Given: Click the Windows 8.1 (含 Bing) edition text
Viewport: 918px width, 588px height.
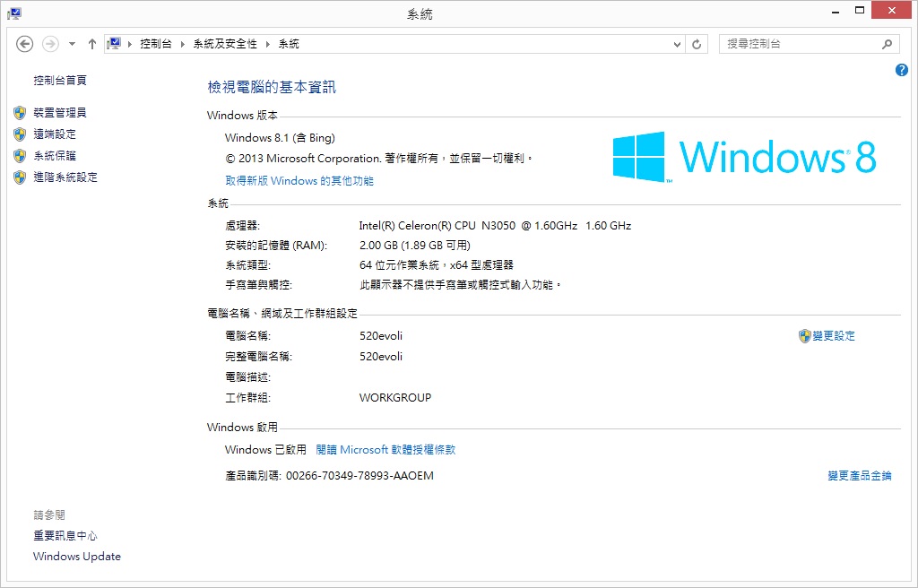Looking at the screenshot, I should coord(280,138).
